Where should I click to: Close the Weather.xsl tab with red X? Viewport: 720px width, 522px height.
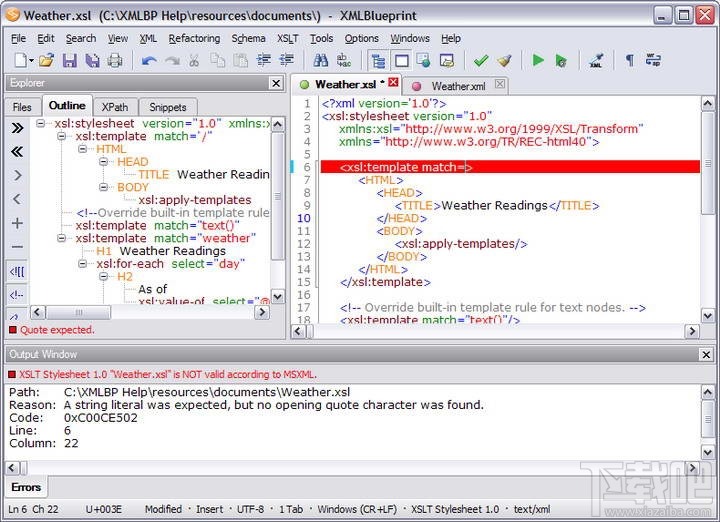point(393,82)
